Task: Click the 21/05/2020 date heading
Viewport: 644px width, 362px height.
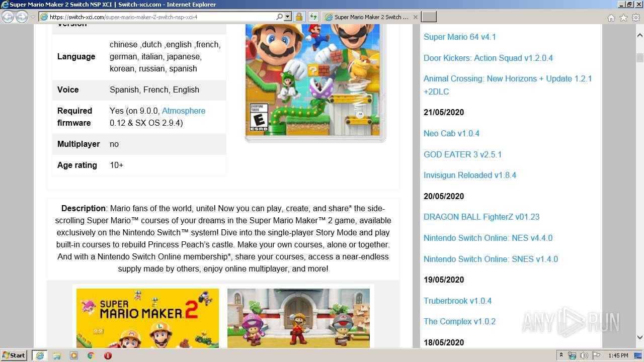Action: point(444,112)
